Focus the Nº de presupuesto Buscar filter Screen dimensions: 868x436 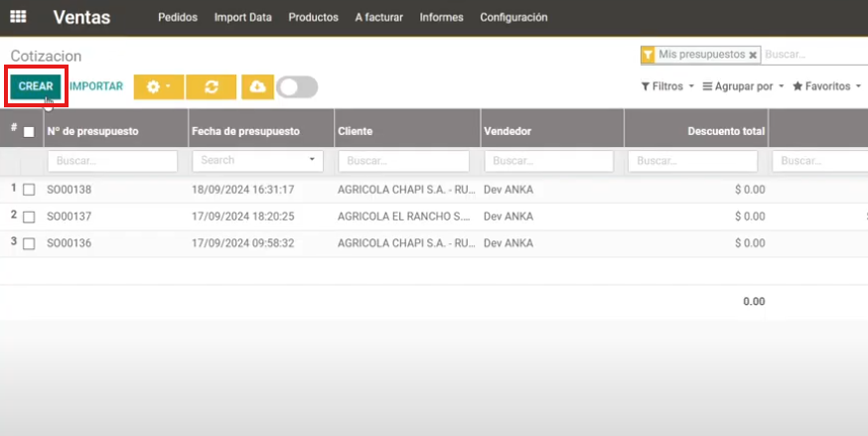112,161
